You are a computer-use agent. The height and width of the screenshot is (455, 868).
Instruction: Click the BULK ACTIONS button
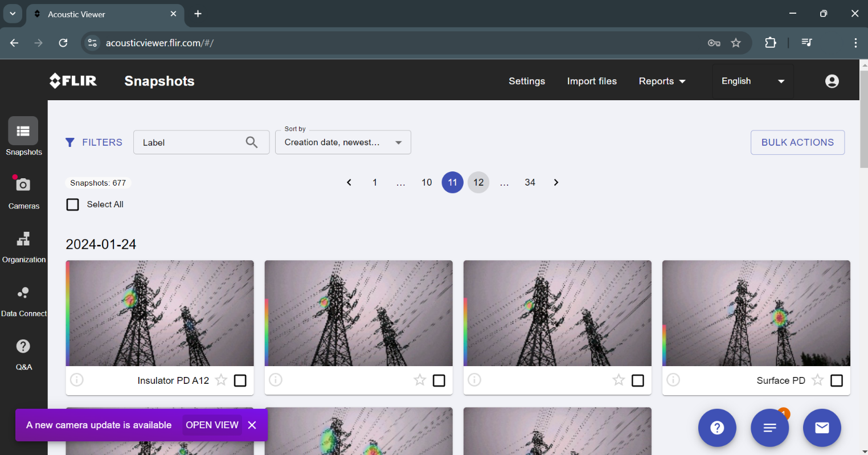(x=797, y=142)
